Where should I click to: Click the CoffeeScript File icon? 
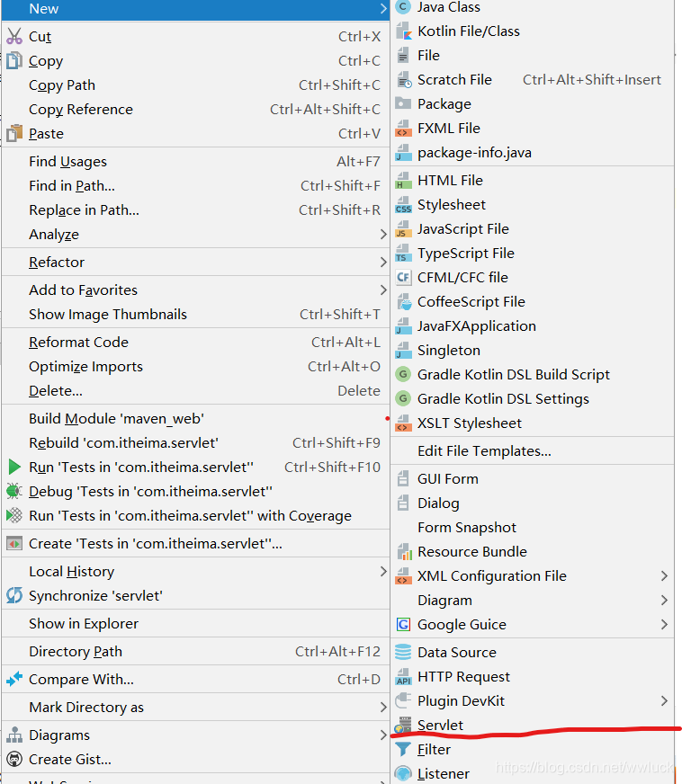(x=403, y=302)
